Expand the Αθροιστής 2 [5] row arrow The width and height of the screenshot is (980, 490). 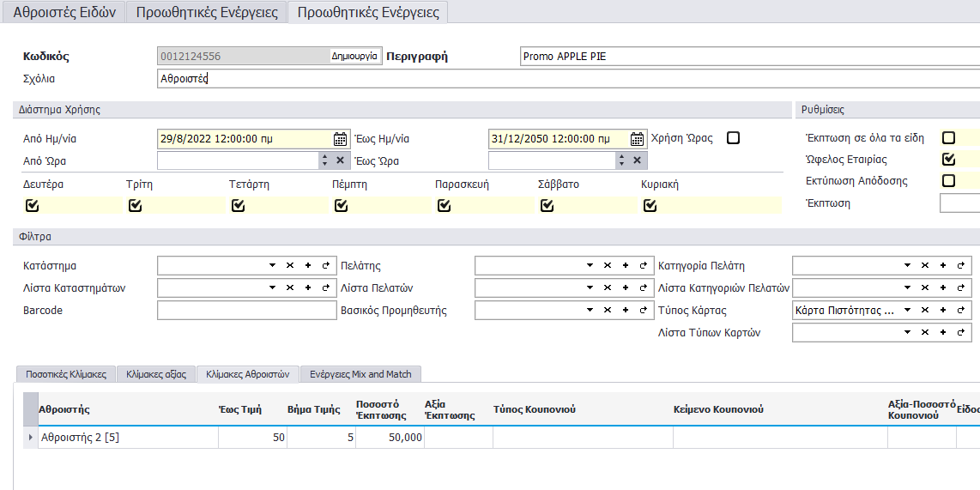32,438
